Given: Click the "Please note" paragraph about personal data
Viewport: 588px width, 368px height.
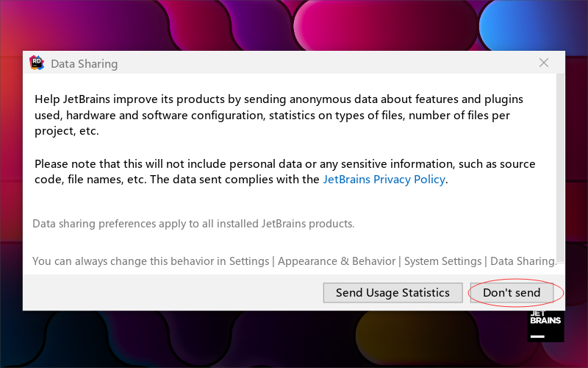Looking at the screenshot, I should pyautogui.click(x=220, y=163).
